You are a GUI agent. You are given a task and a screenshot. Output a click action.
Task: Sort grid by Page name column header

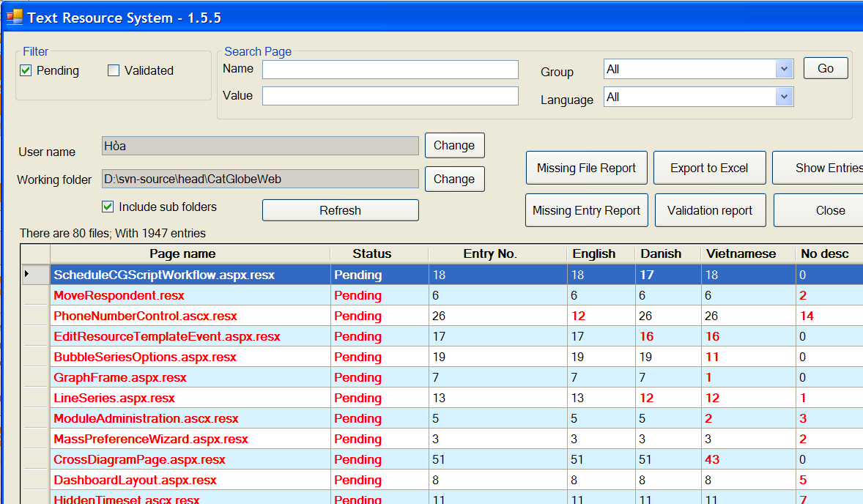tap(182, 253)
